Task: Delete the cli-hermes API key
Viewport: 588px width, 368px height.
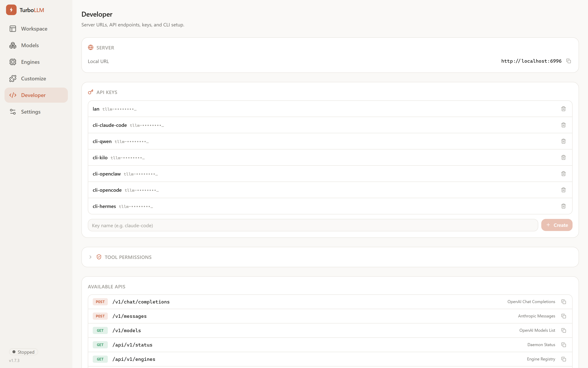Action: coord(563,206)
